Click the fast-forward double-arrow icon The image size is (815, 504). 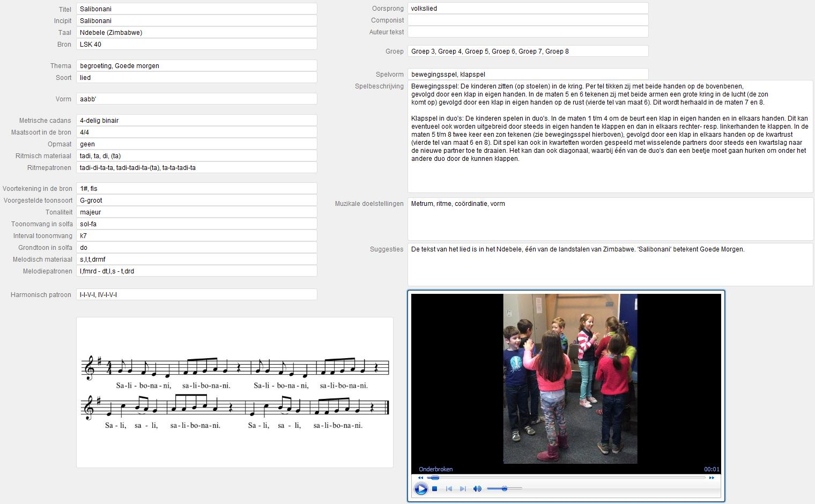(712, 478)
